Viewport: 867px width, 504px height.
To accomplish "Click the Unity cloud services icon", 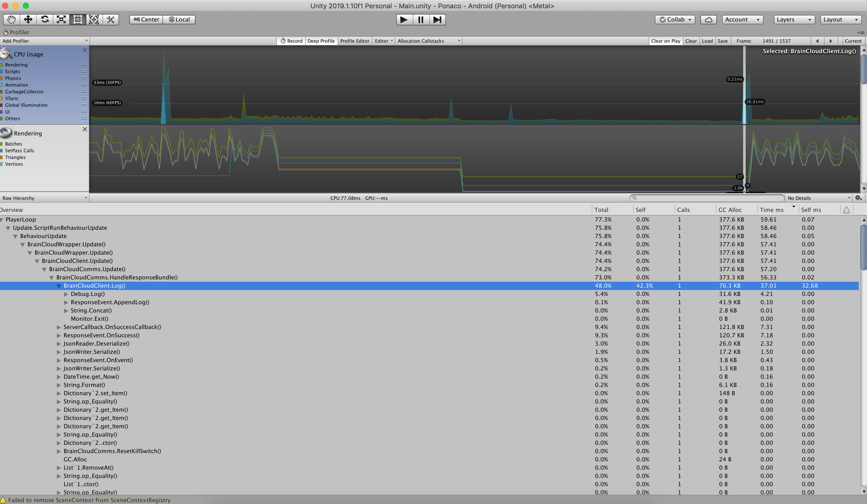I will point(708,20).
